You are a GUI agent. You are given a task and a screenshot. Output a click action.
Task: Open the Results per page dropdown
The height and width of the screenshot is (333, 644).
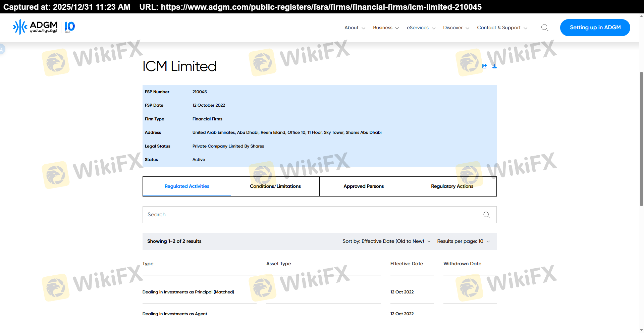[x=464, y=241]
